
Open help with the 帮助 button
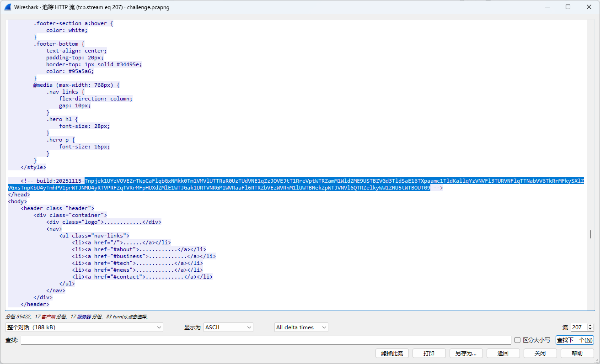click(x=577, y=353)
